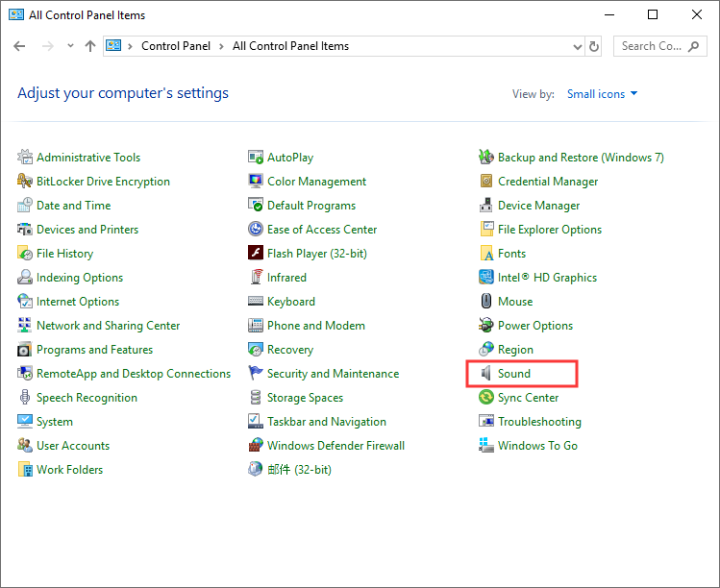
Task: Click the Indexing Options icon
Action: pos(25,278)
